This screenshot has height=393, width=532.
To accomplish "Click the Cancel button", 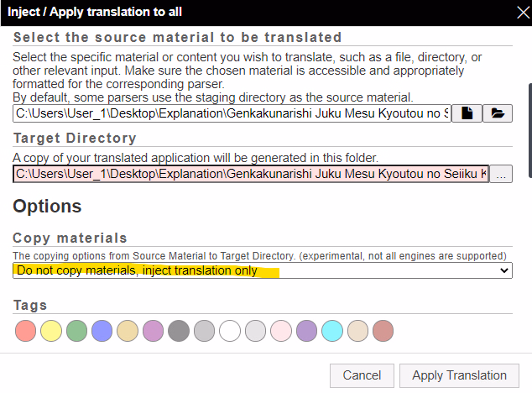I will 362,375.
